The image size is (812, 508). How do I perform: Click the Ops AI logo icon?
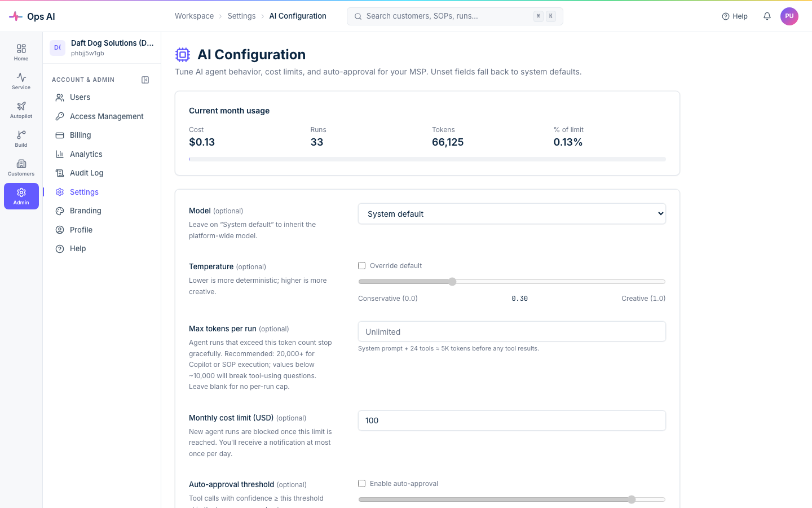(x=16, y=16)
